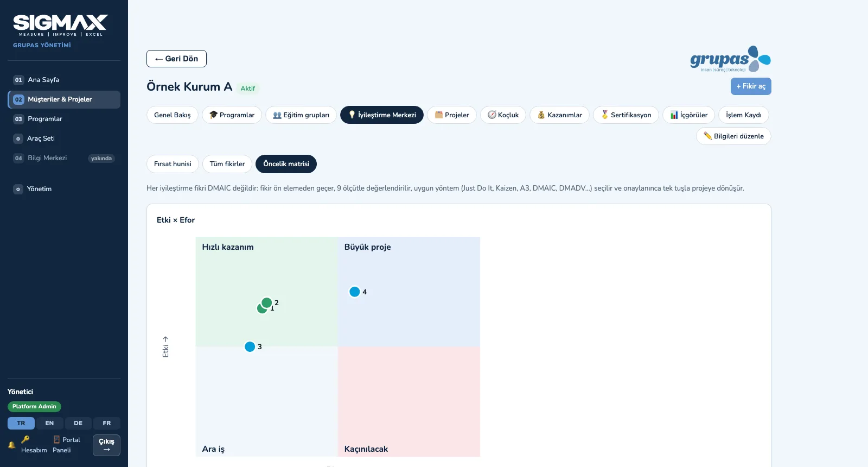Show the Fırsat hunisi view

[x=173, y=164]
